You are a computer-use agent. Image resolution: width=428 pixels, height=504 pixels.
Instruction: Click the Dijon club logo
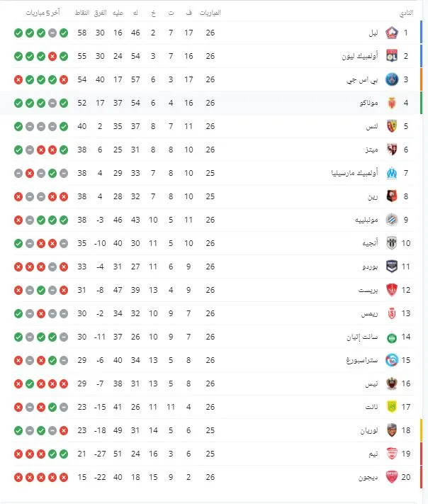coord(392,477)
